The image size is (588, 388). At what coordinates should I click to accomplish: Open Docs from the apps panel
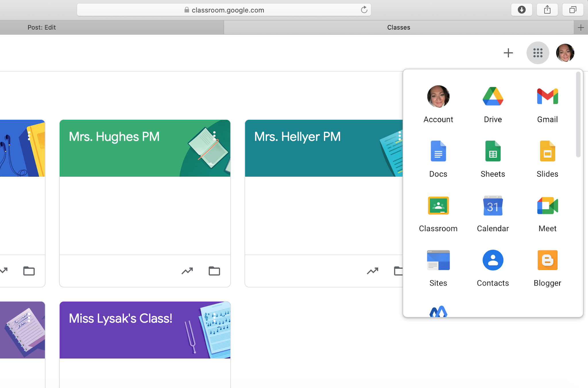coord(438,159)
